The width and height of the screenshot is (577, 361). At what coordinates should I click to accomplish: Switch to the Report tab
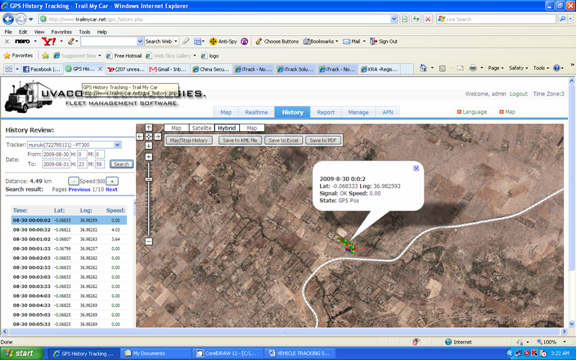tap(326, 112)
